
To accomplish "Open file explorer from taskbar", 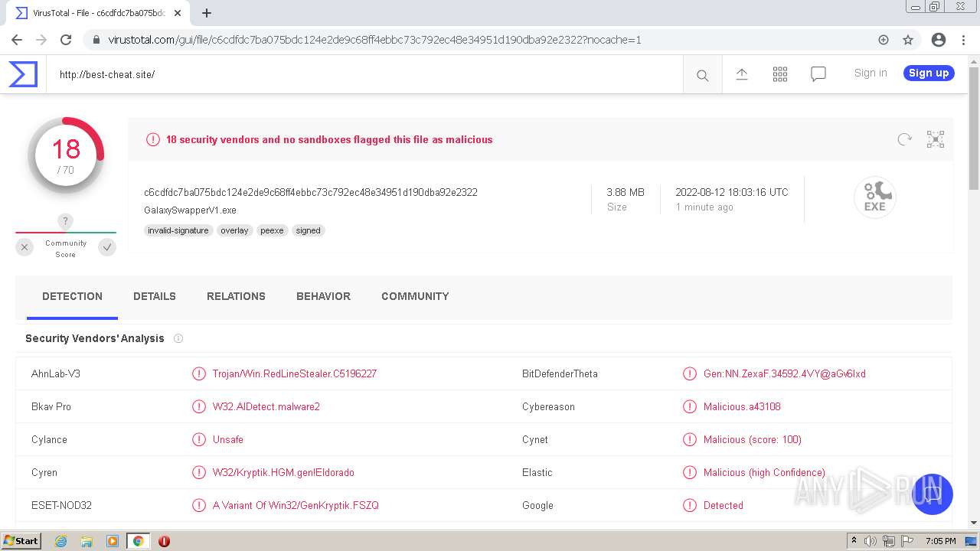I will [x=87, y=541].
